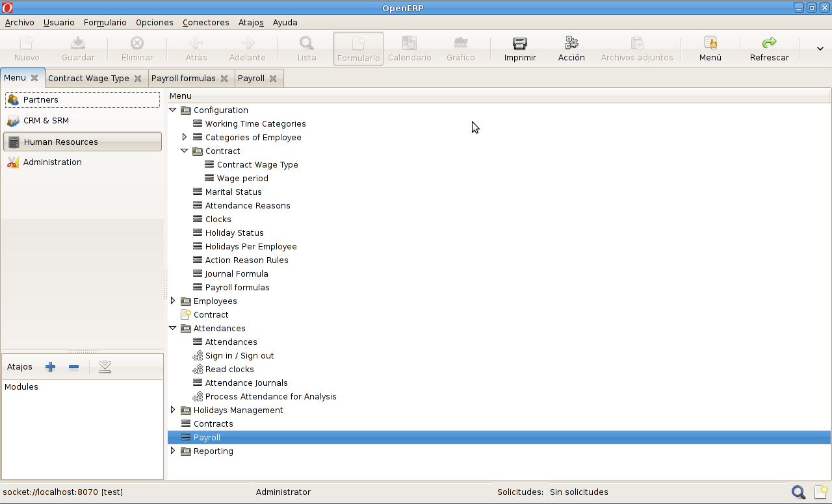Click the status bar new request icon
Viewport: 832px width, 504px height.
[x=821, y=492]
